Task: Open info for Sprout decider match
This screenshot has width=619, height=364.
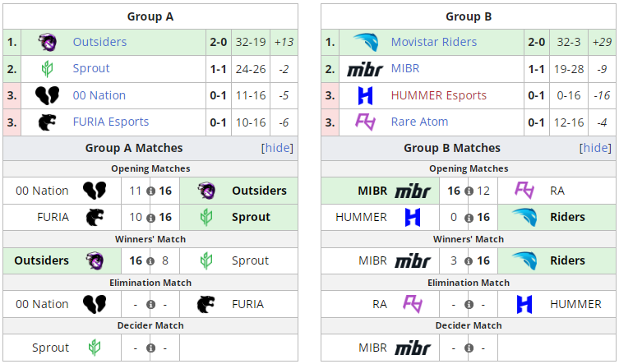Action: [x=151, y=348]
